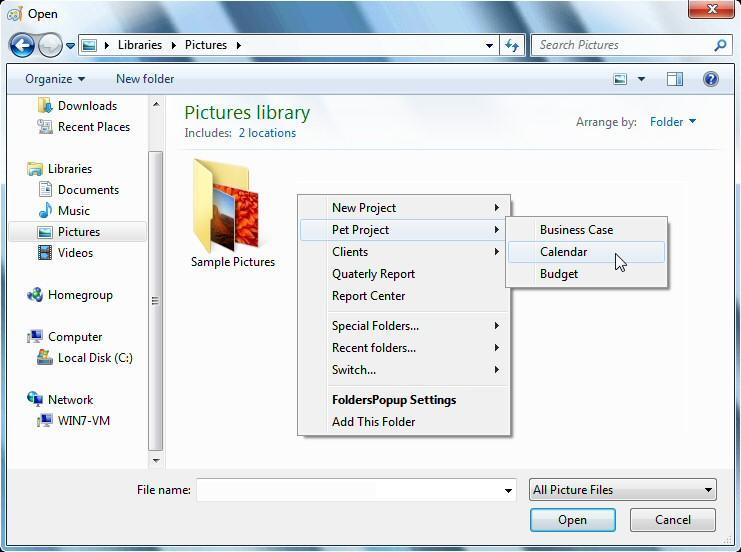Expand Switch submenu
Image resolution: width=741 pixels, height=552 pixels.
405,370
